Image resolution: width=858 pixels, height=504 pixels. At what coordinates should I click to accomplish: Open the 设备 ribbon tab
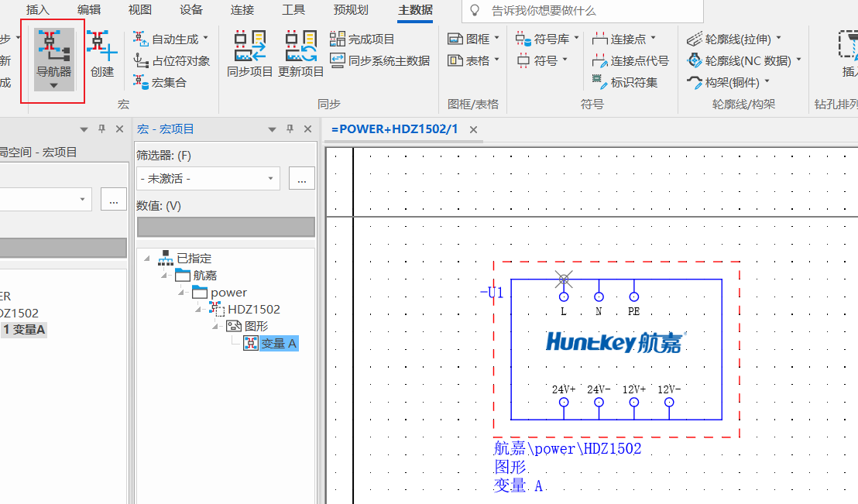191,10
